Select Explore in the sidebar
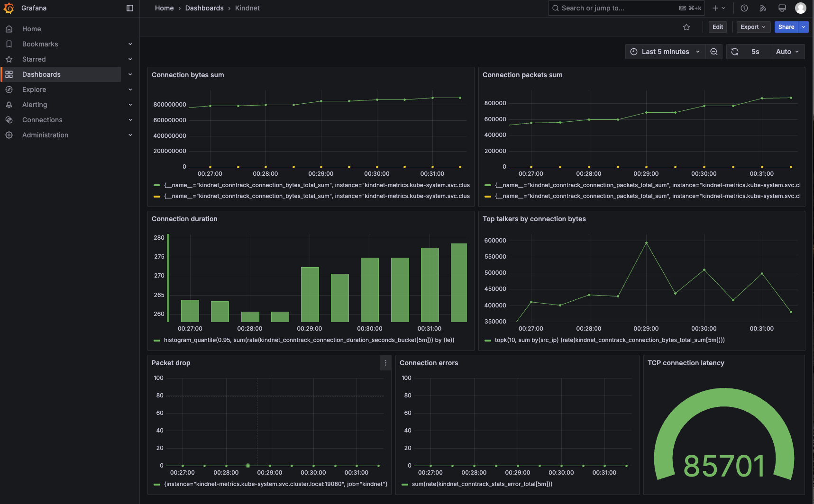The image size is (814, 504). [34, 90]
